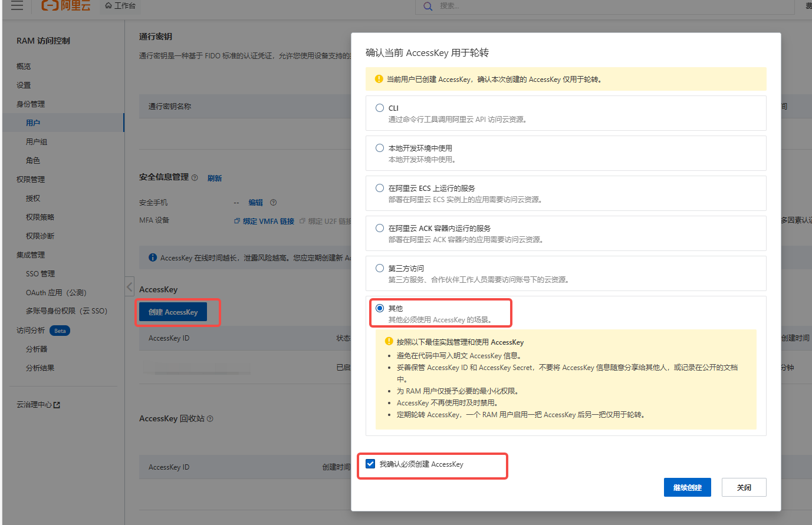Click the 继续创建 button

click(x=687, y=487)
